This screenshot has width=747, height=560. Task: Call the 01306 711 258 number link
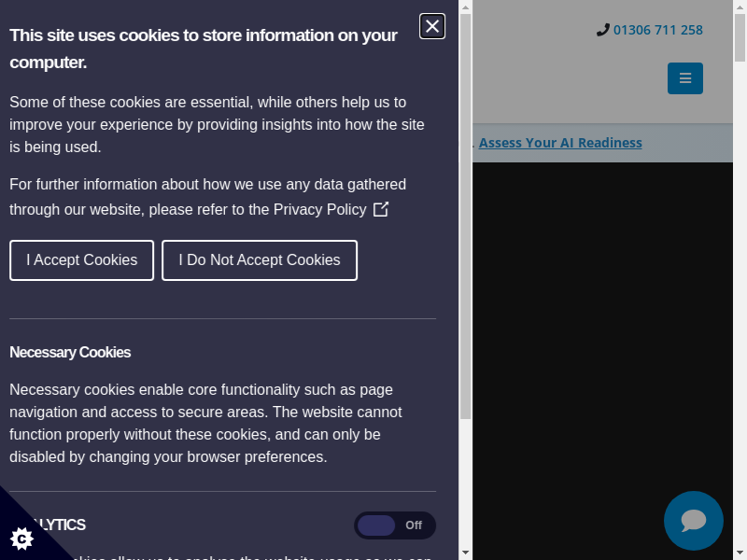pos(657,30)
